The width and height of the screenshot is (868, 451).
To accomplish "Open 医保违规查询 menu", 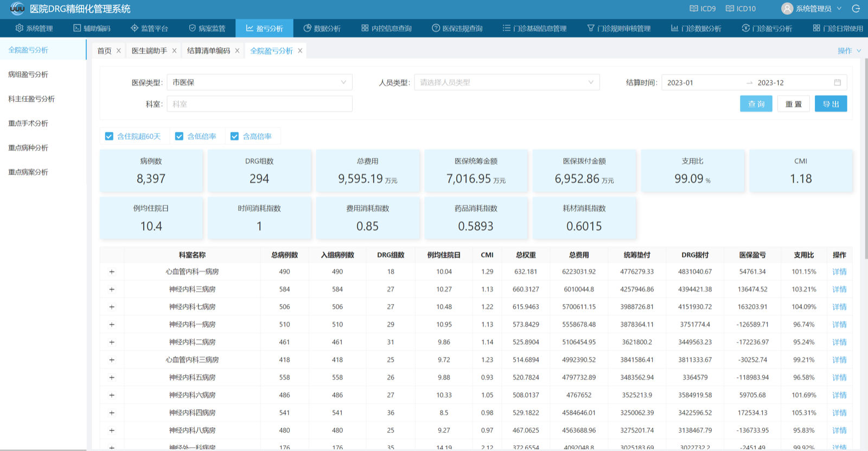I will point(457,28).
